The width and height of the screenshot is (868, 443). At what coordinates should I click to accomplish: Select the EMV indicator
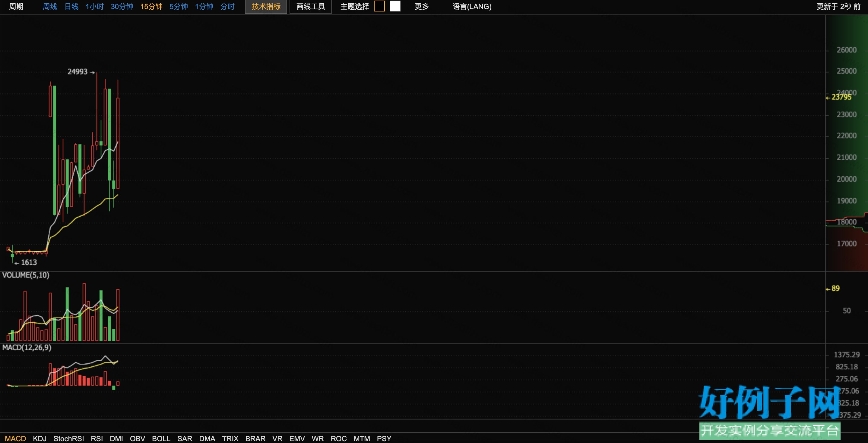point(297,438)
